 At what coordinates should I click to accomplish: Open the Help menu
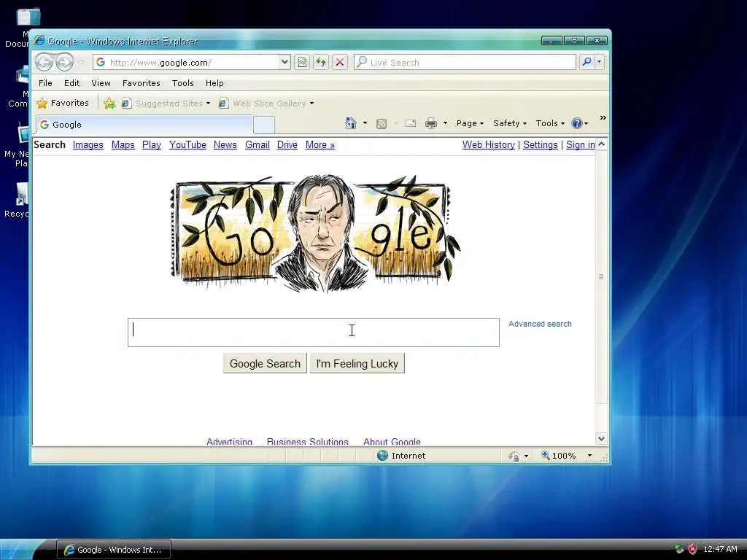(214, 83)
